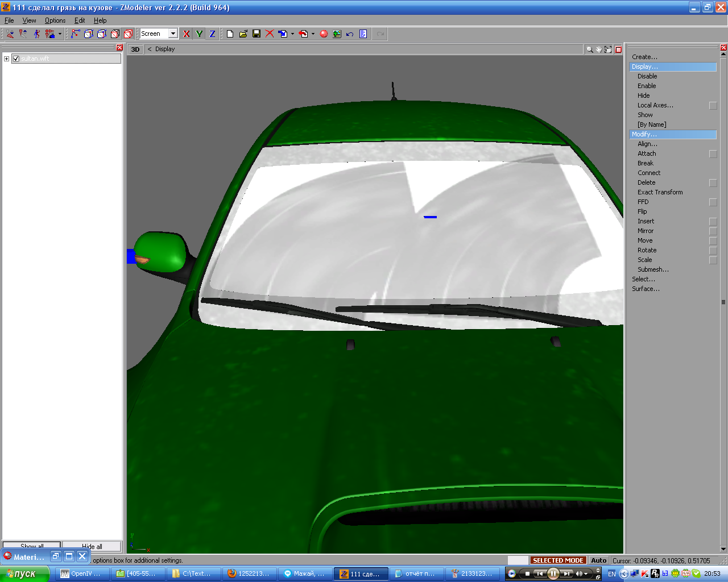The image size is (728, 582).
Task: Open the Screen coordinate system dropdown
Action: coord(173,34)
